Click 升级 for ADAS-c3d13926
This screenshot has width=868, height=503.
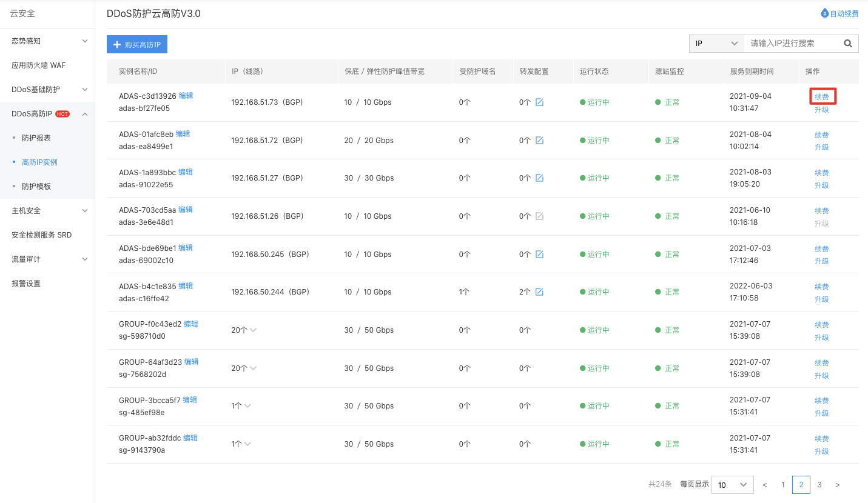[x=822, y=110]
